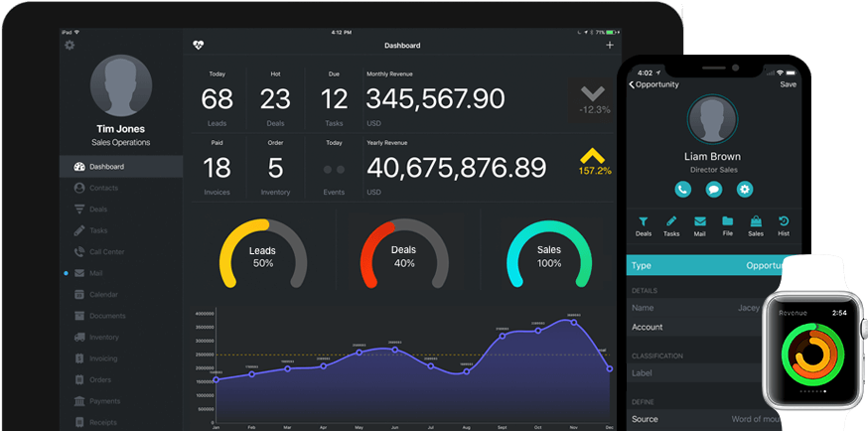Click Monthly Revenue value 345,567.90
868x431 pixels.
(435, 99)
